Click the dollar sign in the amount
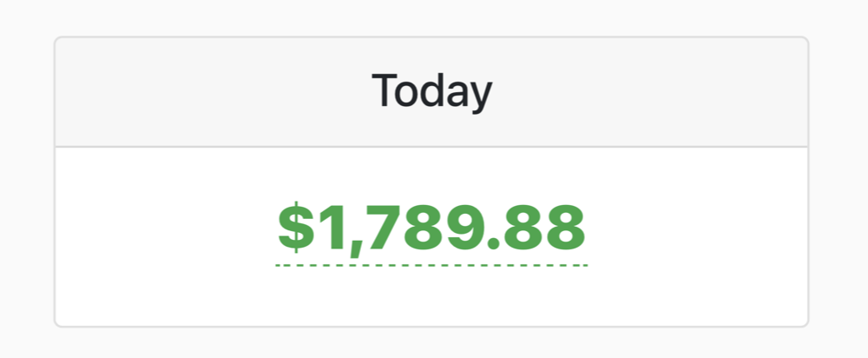Screen dimensions: 868x358 pos(295,227)
